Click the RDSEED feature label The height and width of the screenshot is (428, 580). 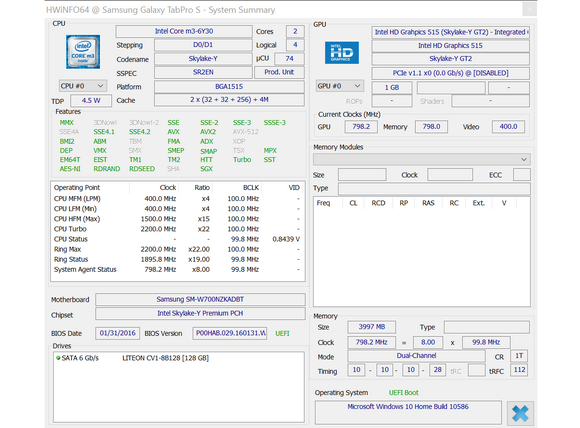(x=142, y=169)
